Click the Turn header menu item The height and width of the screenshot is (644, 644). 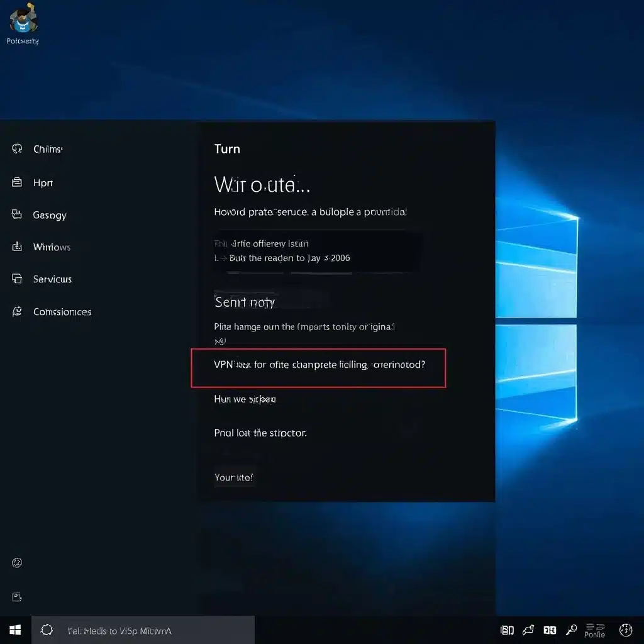click(227, 149)
